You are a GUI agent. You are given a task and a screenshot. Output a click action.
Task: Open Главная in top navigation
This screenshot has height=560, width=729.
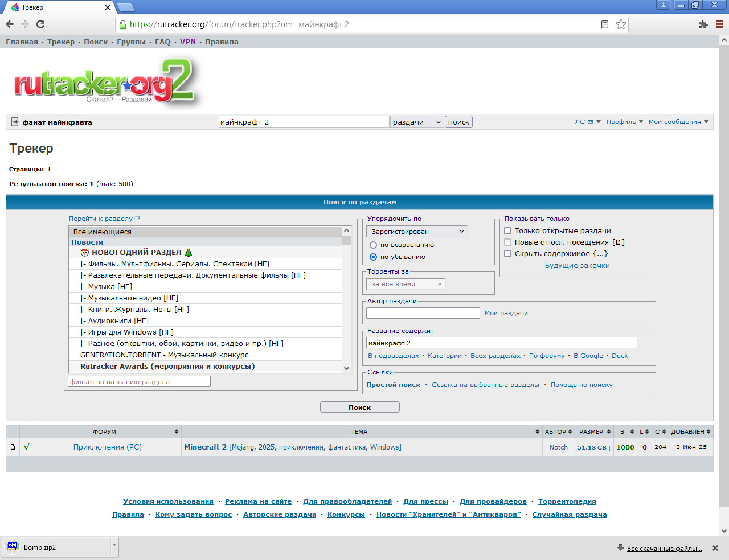[x=22, y=42]
